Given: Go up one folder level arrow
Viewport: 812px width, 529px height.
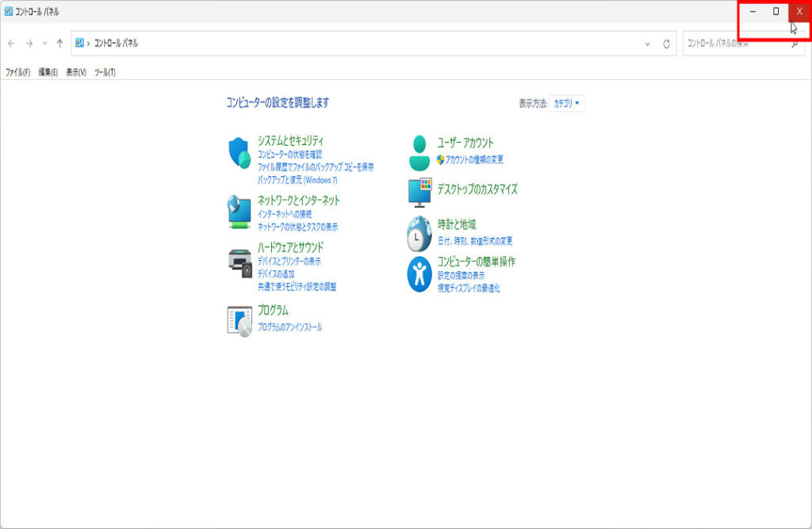Looking at the screenshot, I should 59,44.
